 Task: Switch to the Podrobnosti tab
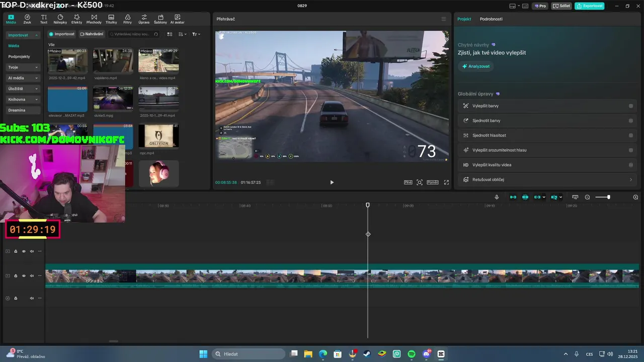491,19
